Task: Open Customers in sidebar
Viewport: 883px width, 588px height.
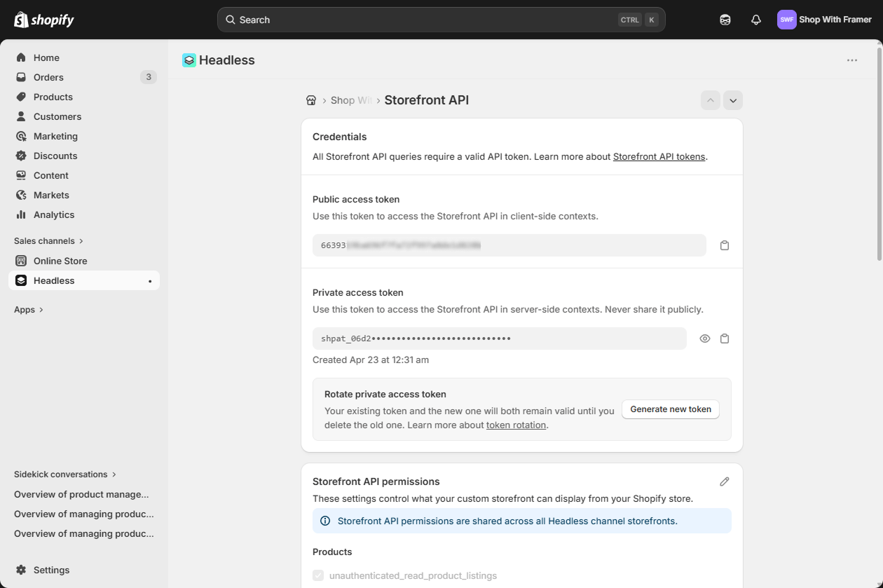Action: [84, 116]
